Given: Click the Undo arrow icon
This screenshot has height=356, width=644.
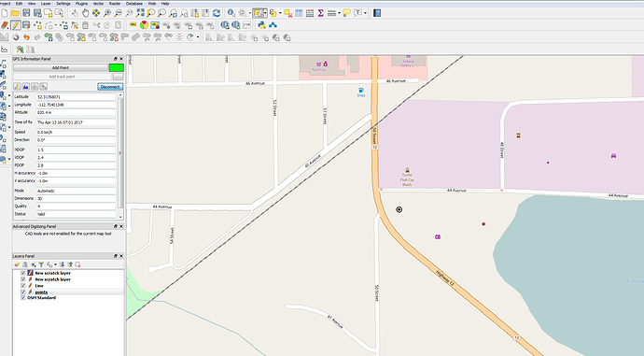Looking at the screenshot, I should point(26,37).
